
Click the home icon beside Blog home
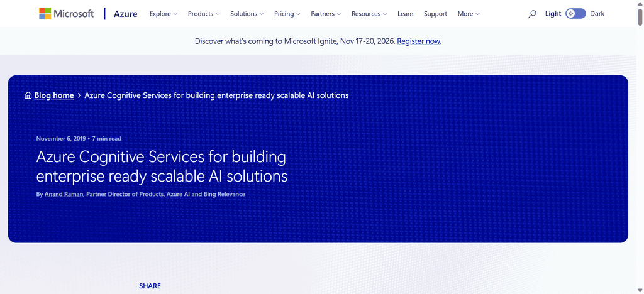point(28,95)
